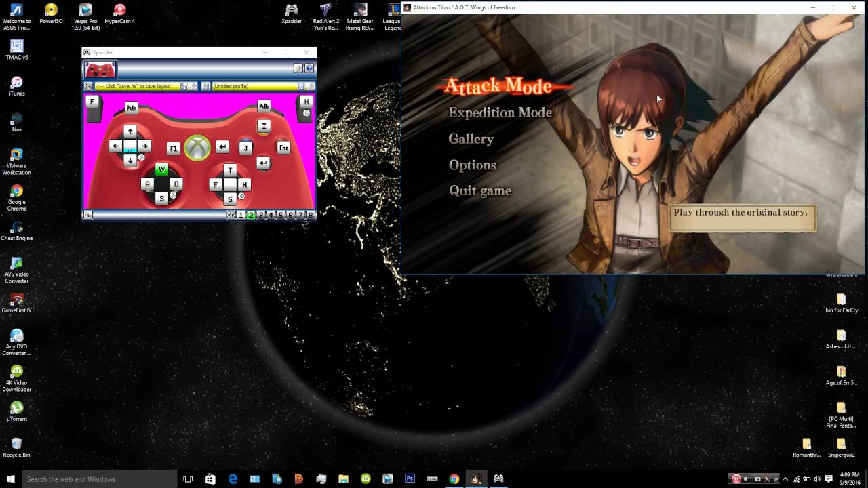Screen dimensions: 868x488
Task: Select Expedition Mode in game menu
Action: coord(500,113)
